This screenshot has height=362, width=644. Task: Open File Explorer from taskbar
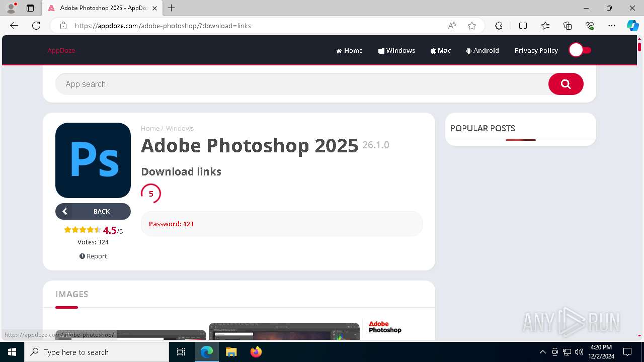(231, 352)
